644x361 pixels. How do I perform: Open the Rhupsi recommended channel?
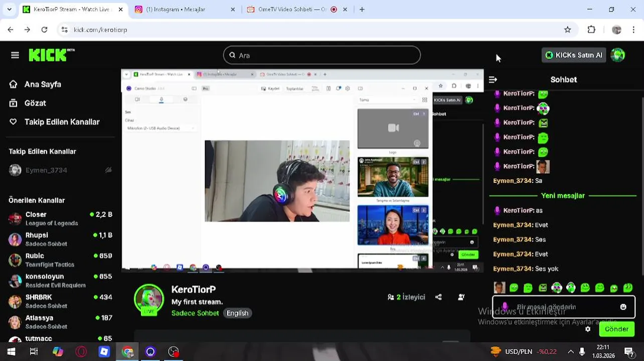[x=60, y=239]
